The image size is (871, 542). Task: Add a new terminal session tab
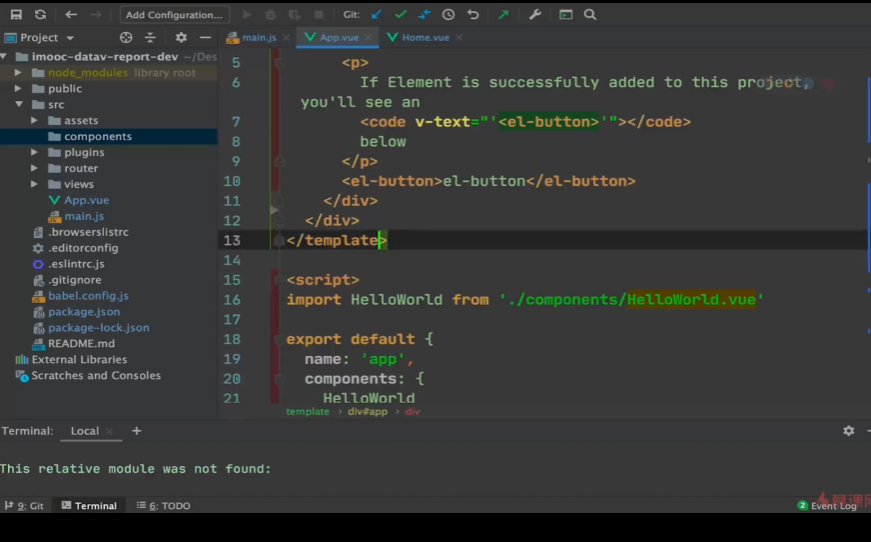(x=137, y=431)
